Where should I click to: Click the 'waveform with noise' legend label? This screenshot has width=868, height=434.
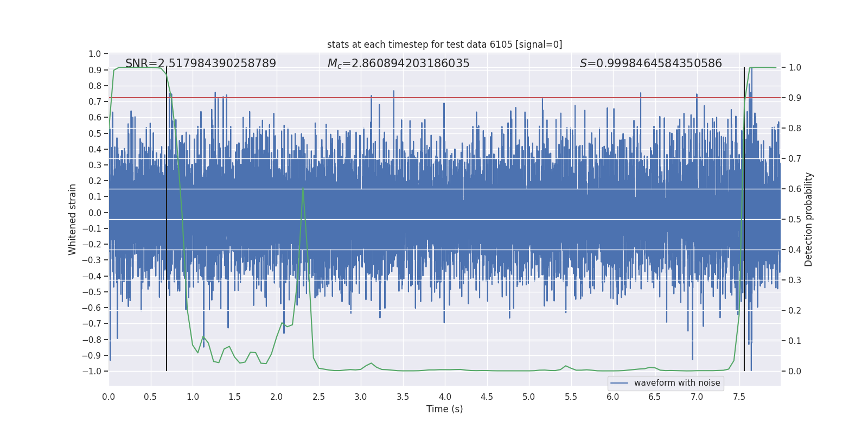tap(677, 383)
